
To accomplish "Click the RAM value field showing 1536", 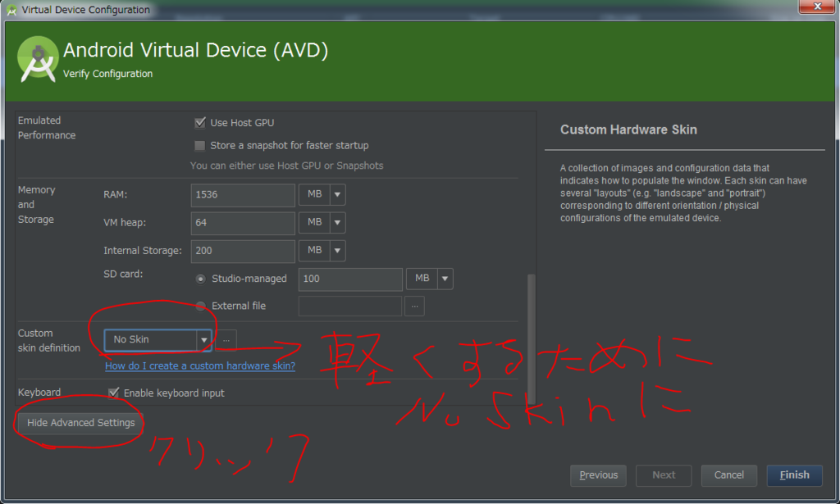I will 243,195.
